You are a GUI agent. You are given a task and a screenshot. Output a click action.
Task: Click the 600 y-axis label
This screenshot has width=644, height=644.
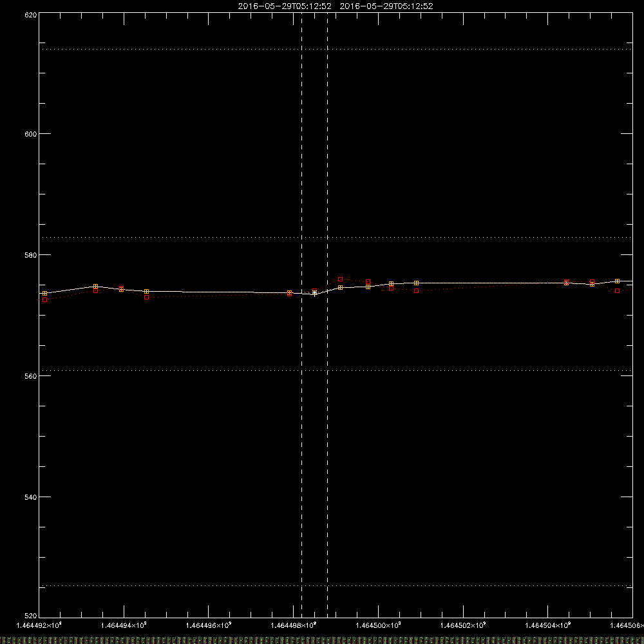(x=31, y=134)
